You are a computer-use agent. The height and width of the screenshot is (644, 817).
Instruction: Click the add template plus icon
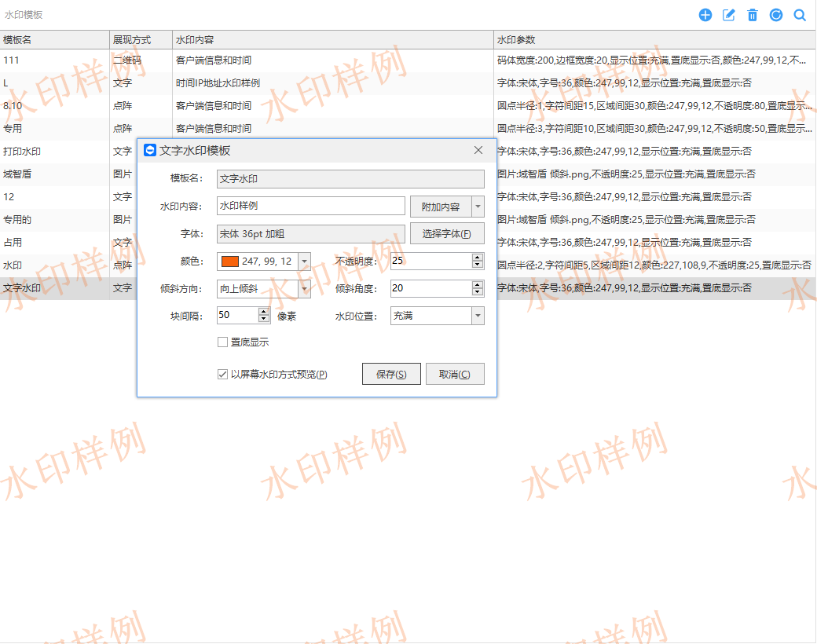705,15
